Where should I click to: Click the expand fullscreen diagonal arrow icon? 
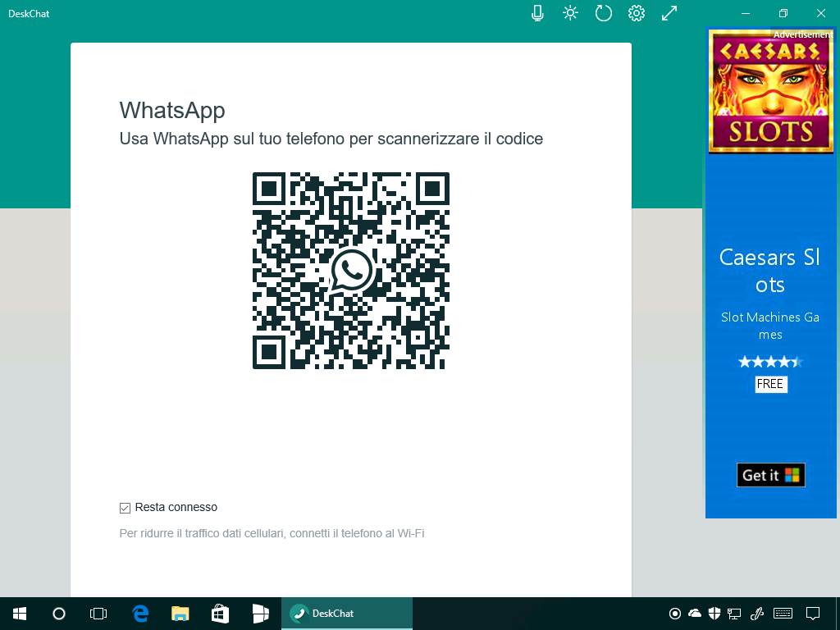point(669,13)
